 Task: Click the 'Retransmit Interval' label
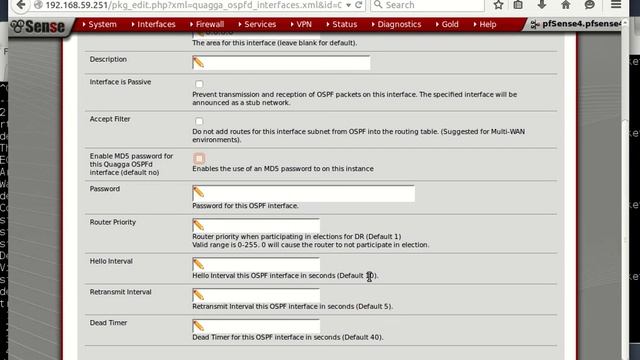120,292
